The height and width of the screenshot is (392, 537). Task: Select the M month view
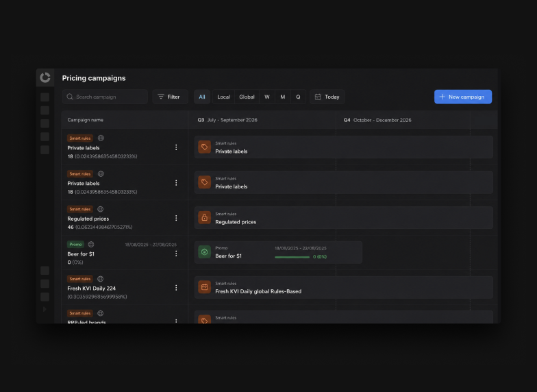[x=283, y=97]
